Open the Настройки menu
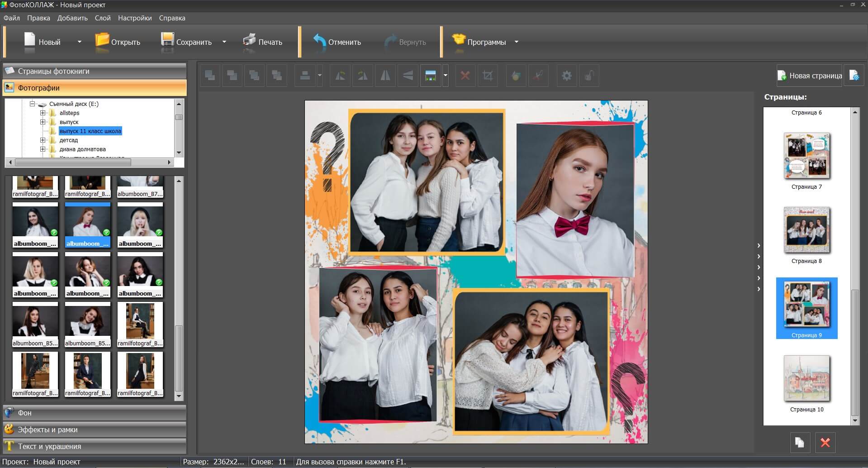The height and width of the screenshot is (468, 868). point(135,18)
